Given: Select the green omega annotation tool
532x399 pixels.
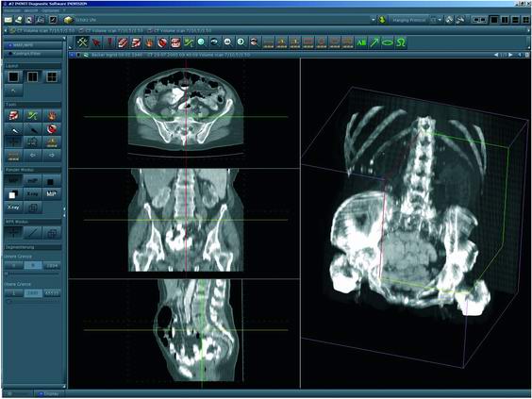Looking at the screenshot, I should coord(401,42).
